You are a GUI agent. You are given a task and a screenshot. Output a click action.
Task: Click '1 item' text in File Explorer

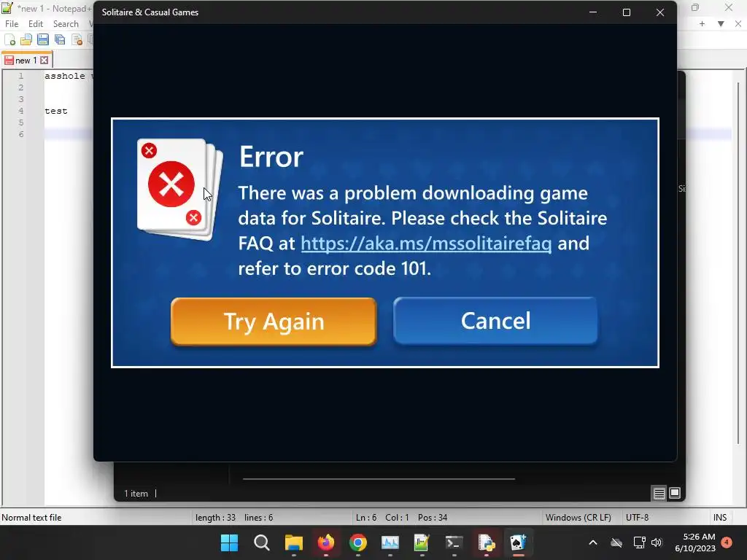136,494
